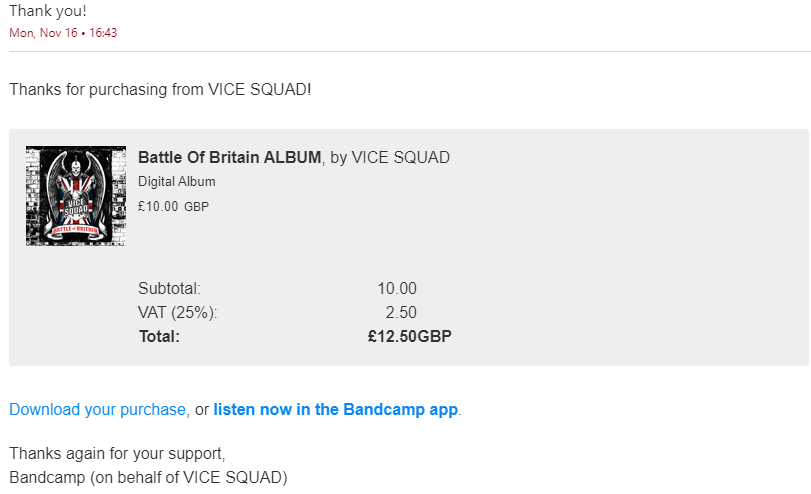Click the Bandcamp (on behalf of VICE SQUAD) signature
811x494 pixels.
click(148, 476)
